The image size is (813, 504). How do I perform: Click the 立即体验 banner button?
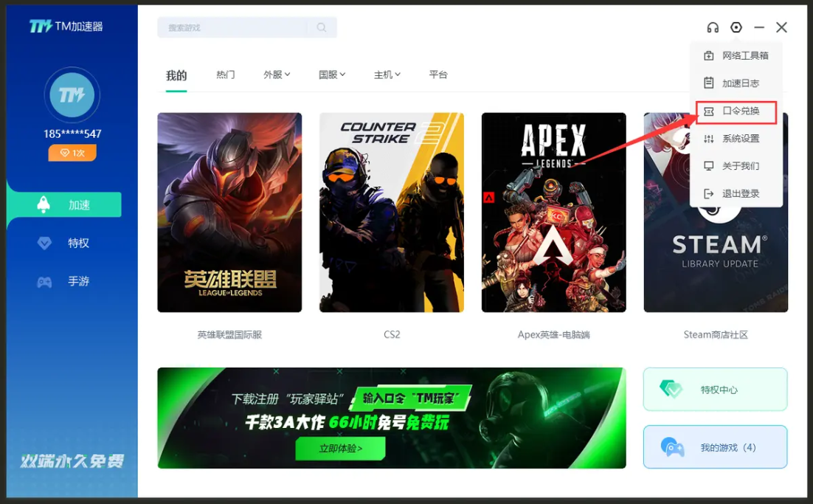point(340,449)
